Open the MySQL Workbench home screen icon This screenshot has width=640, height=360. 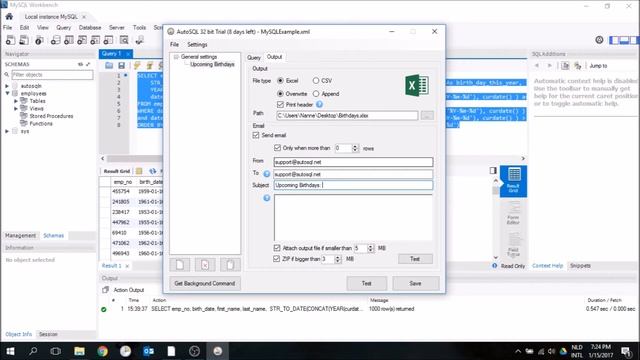(x=9, y=17)
